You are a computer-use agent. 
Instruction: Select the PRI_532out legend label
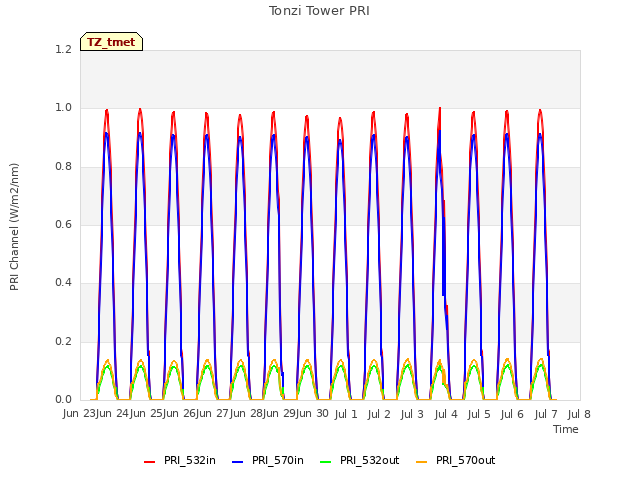pyautogui.click(x=370, y=460)
